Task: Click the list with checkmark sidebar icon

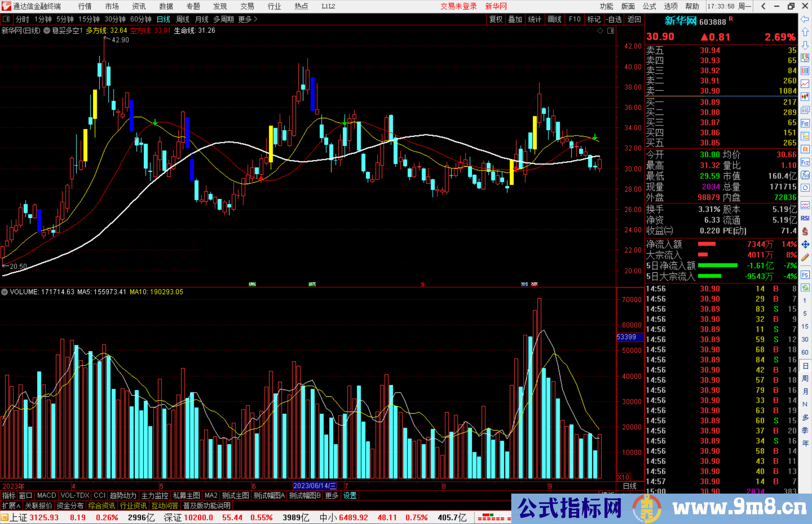Action: tap(805, 58)
